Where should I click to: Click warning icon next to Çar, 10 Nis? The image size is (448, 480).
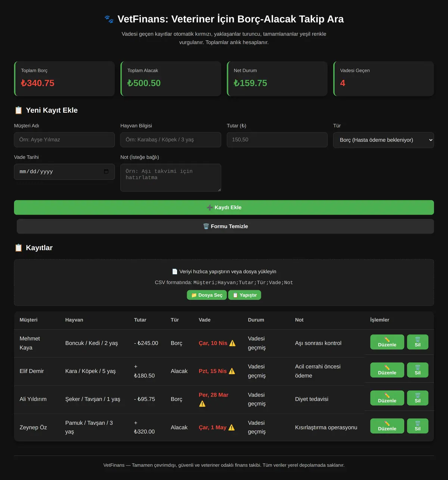232,343
